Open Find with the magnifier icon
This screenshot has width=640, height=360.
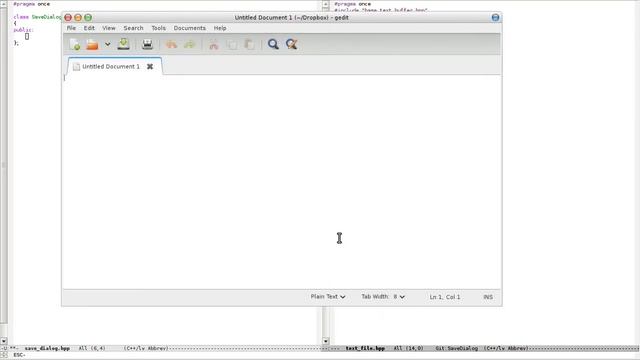pyautogui.click(x=273, y=44)
